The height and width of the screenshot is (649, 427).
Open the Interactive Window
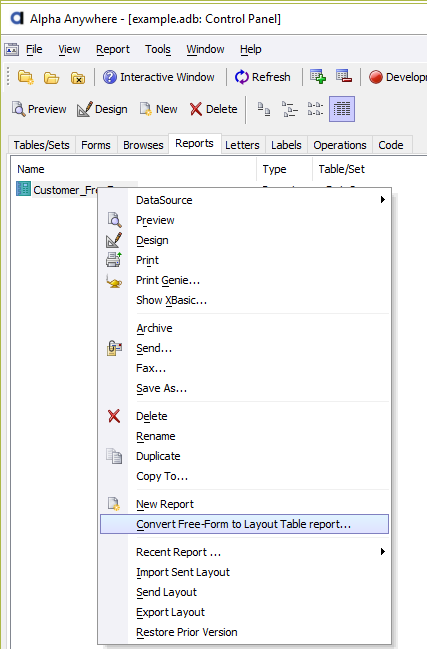point(158,77)
